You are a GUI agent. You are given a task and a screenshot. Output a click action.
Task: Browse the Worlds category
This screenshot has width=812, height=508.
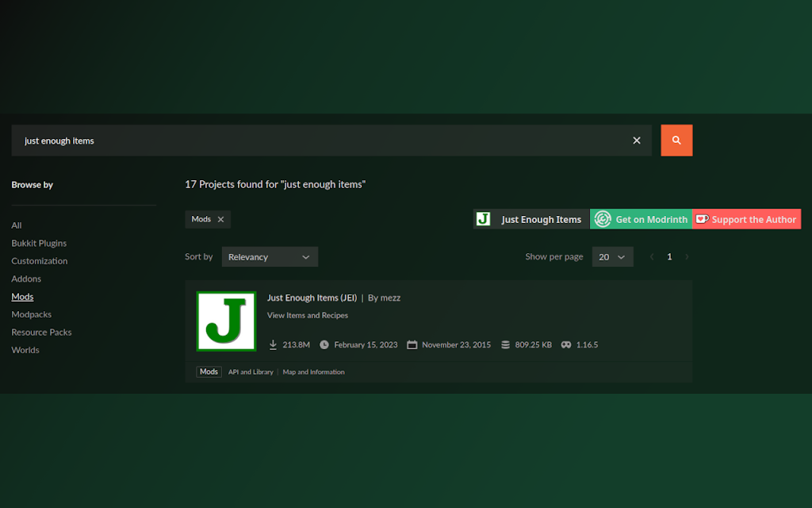[25, 350]
